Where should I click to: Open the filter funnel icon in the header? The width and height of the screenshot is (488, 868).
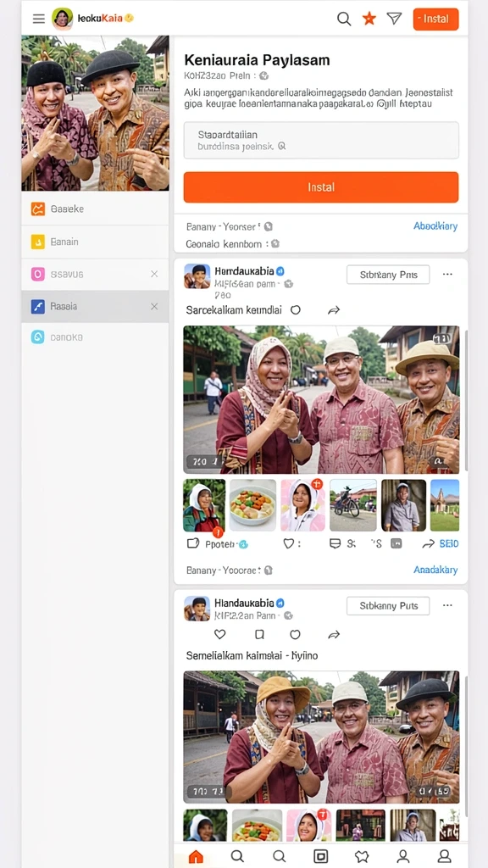394,19
